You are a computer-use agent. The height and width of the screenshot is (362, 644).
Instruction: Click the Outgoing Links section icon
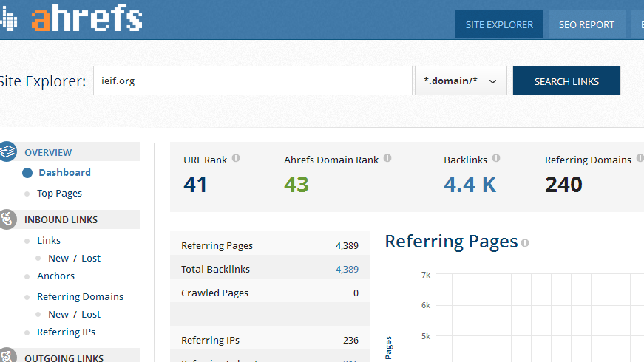click(7, 356)
